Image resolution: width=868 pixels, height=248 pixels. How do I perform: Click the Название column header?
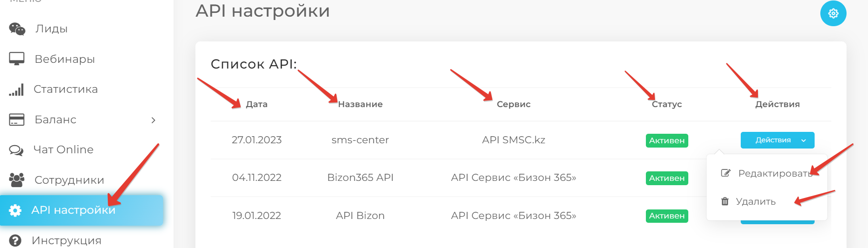point(360,104)
